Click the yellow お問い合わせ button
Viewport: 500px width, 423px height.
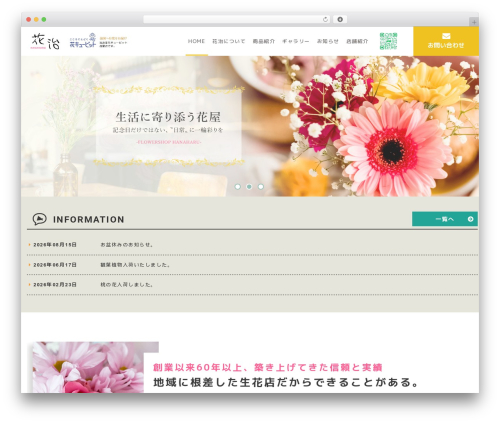coord(446,41)
